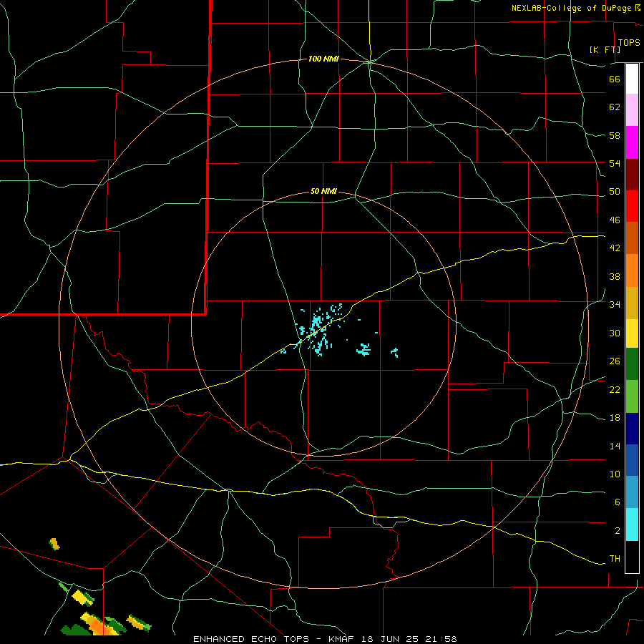The image size is (644, 644).
Task: Click the legend value 14
Action: coord(615,446)
